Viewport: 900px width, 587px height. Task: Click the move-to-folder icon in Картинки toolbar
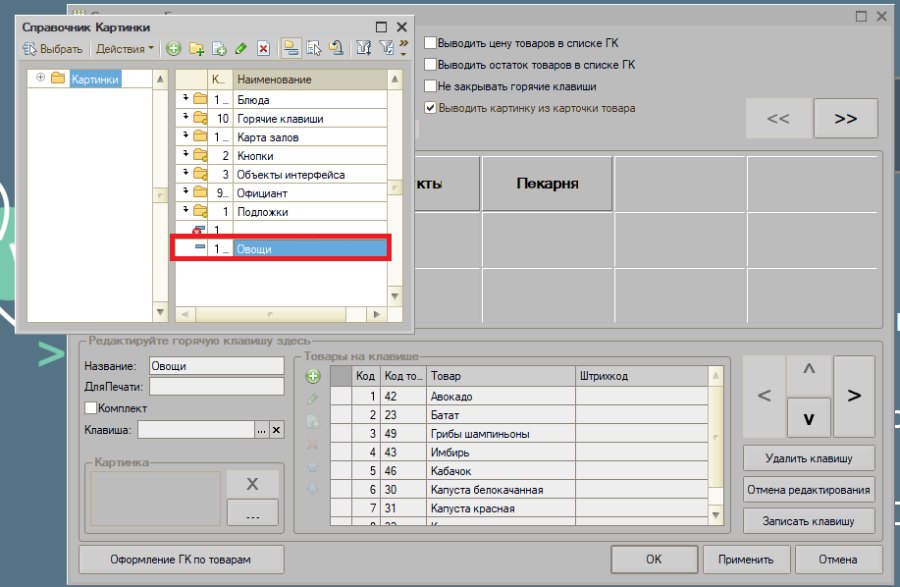[x=336, y=49]
